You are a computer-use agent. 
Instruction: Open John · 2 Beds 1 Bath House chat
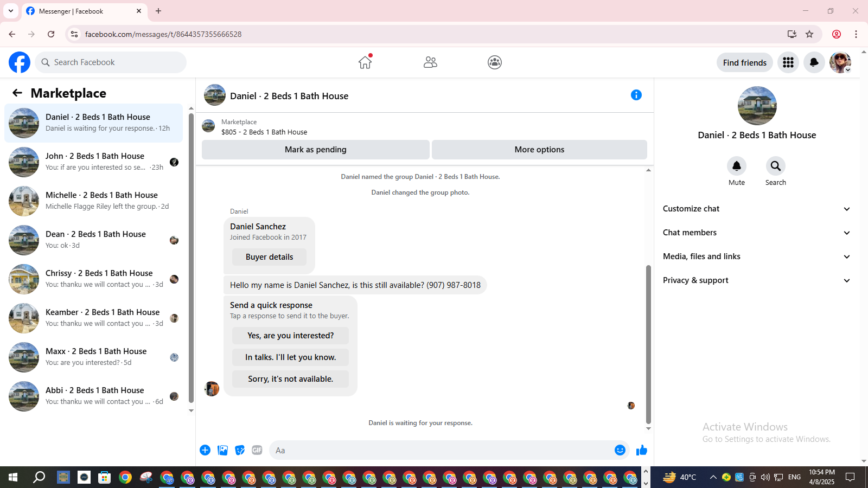(x=94, y=162)
